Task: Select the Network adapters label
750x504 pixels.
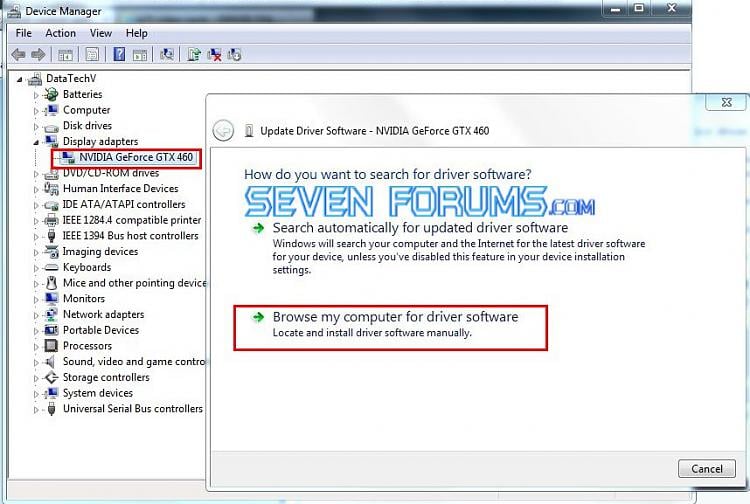Action: 103,314
